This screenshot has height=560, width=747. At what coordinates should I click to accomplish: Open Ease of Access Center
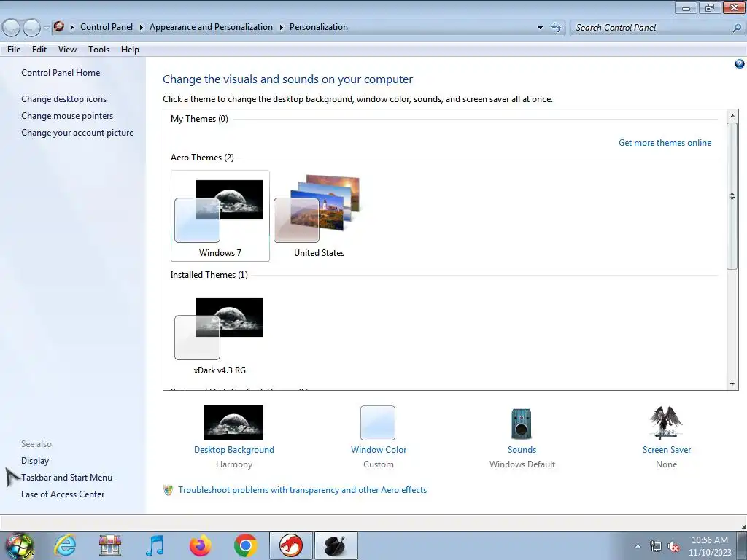[x=63, y=494]
